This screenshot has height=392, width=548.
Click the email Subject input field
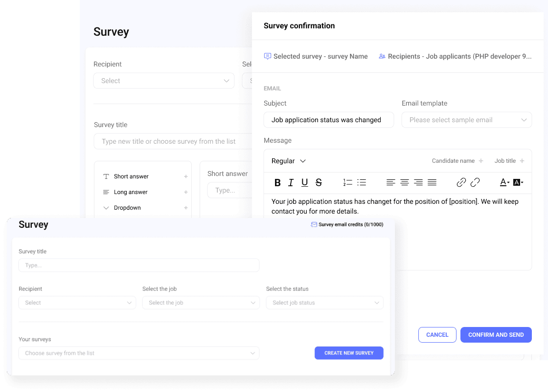point(328,120)
